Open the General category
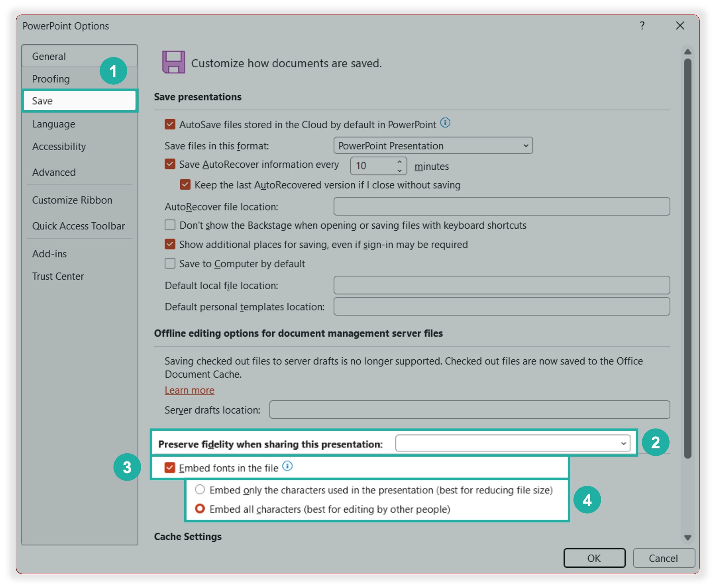 click(x=79, y=56)
